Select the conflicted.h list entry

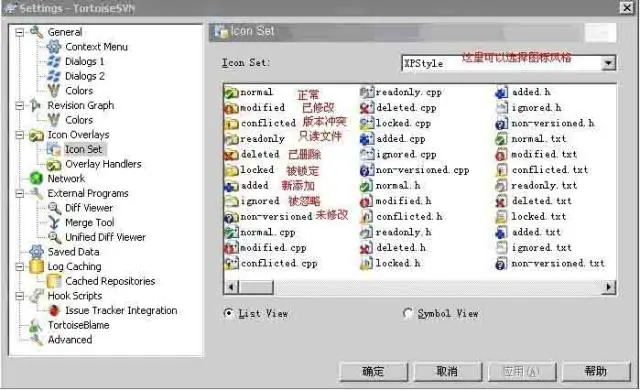[x=401, y=217]
